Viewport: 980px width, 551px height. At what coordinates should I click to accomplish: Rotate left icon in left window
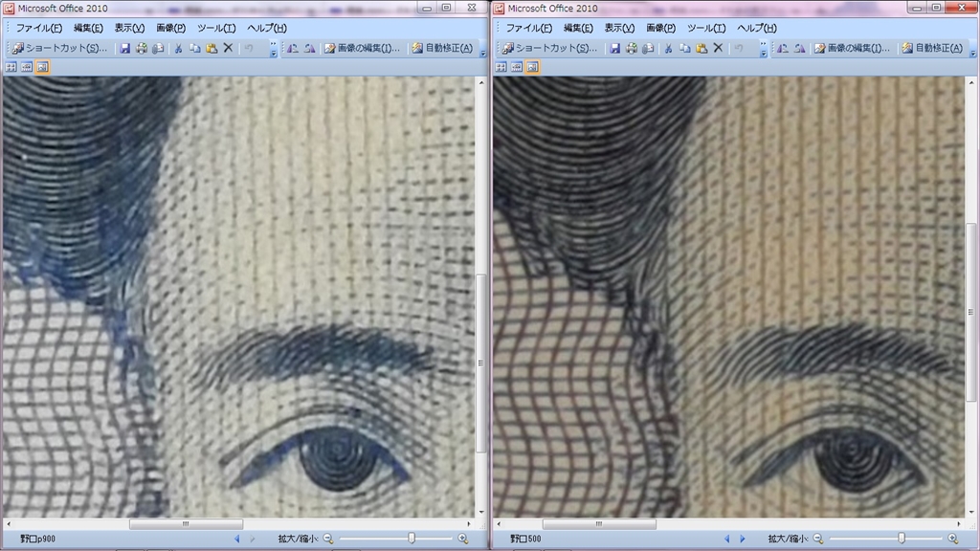(293, 48)
